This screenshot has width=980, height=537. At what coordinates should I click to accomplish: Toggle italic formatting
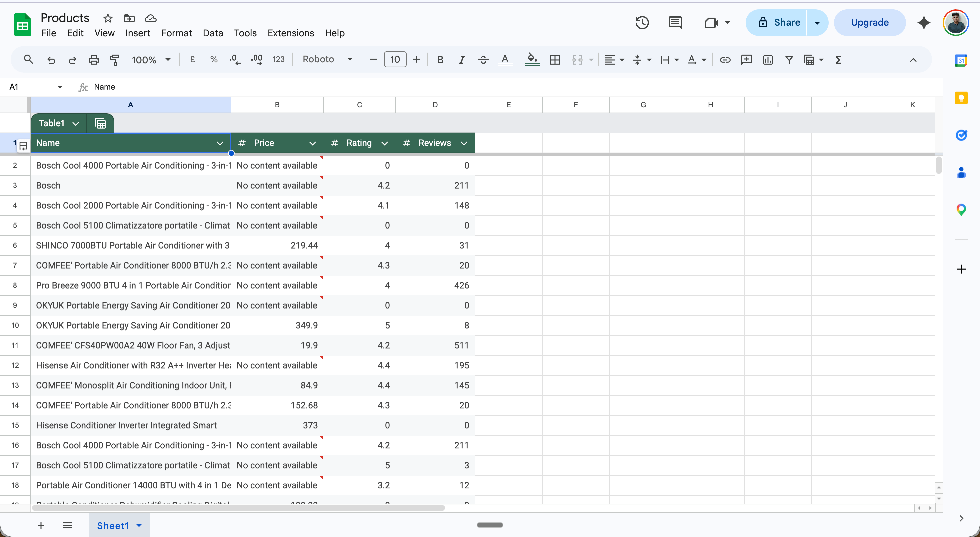point(461,60)
